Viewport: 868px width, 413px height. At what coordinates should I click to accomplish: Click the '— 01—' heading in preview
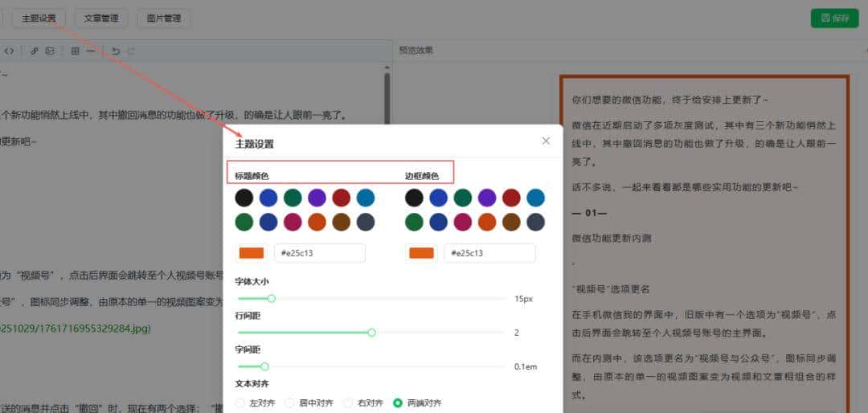(x=590, y=213)
